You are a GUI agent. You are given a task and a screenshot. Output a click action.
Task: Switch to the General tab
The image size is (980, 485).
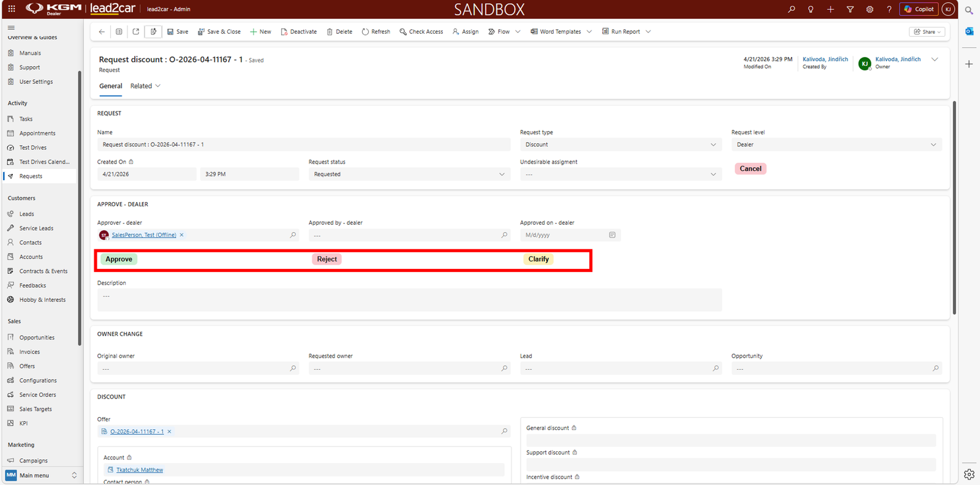coord(111,86)
